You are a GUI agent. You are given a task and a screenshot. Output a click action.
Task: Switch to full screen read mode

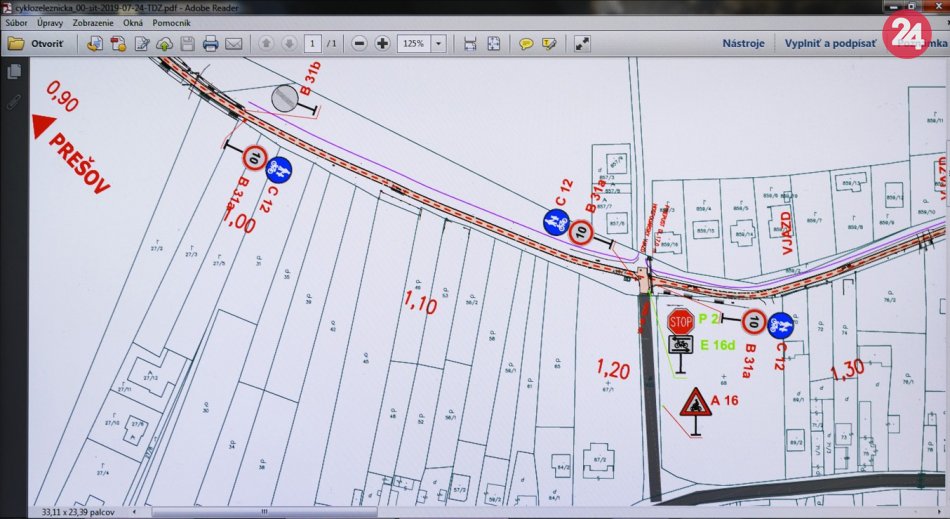coord(582,44)
